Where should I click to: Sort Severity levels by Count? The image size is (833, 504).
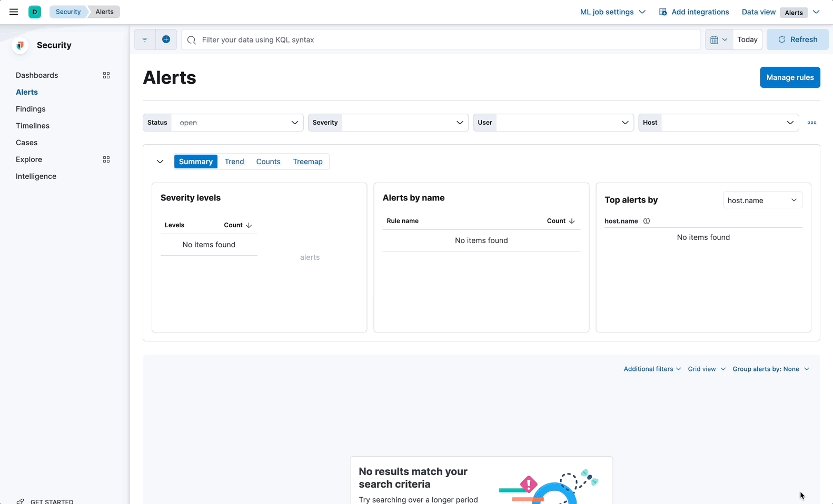pos(237,225)
